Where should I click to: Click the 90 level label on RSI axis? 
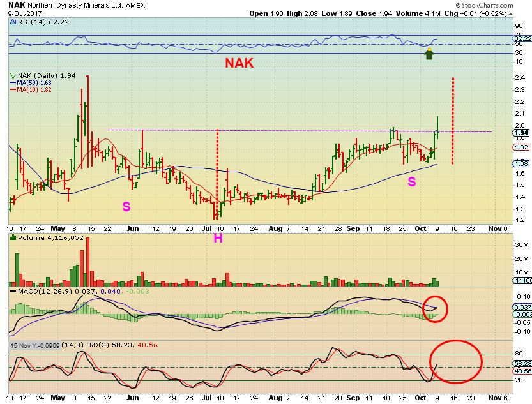click(519, 26)
